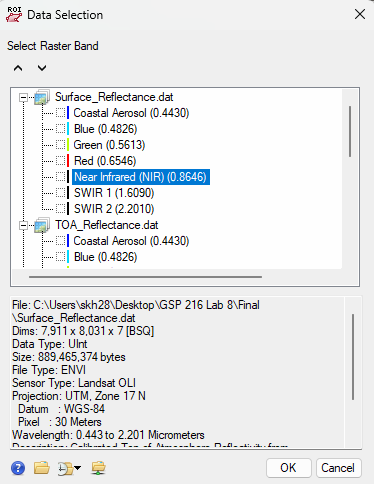Viewport: 374px width, 484px height.
Task: Click 'Data Type: UInt' text
Action: click(x=50, y=344)
